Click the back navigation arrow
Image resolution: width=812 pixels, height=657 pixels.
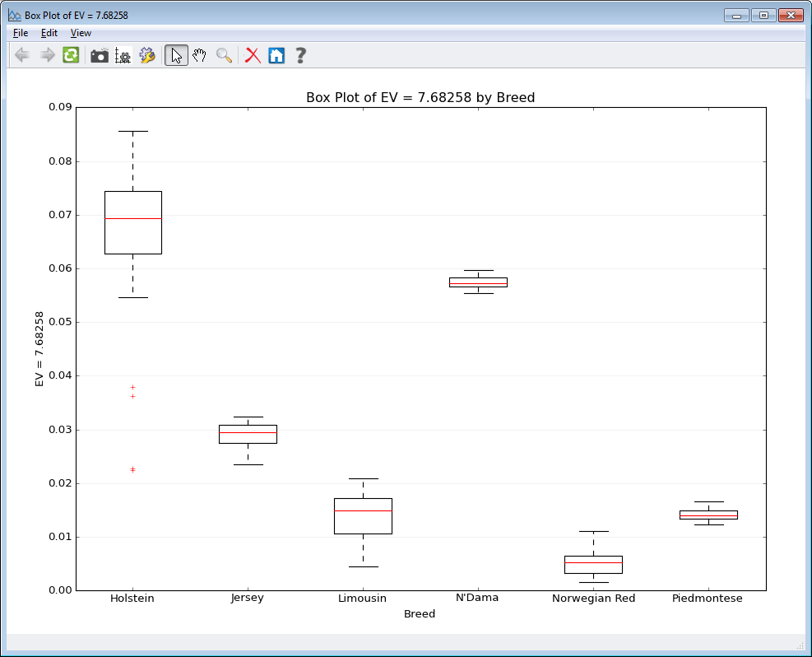pos(21,55)
